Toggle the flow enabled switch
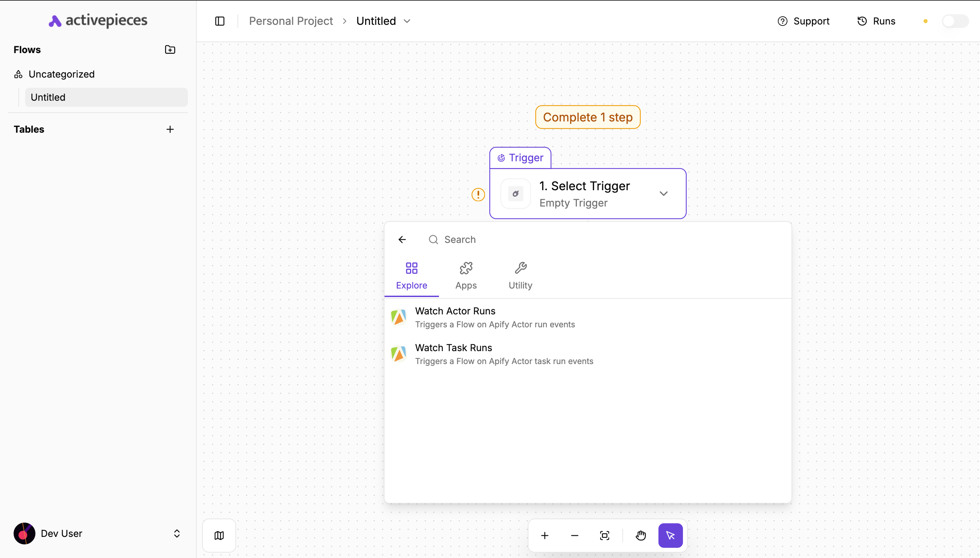Viewport: 980px width, 558px height. (x=955, y=21)
